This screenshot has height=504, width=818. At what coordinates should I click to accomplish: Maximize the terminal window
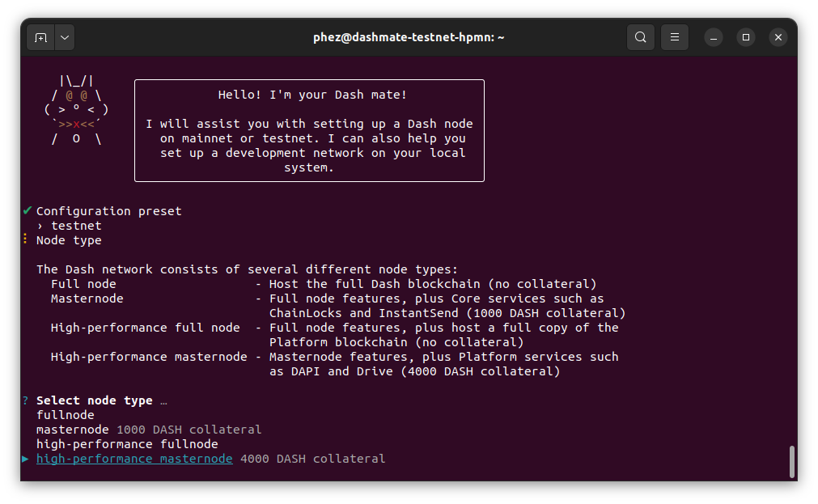coord(745,37)
